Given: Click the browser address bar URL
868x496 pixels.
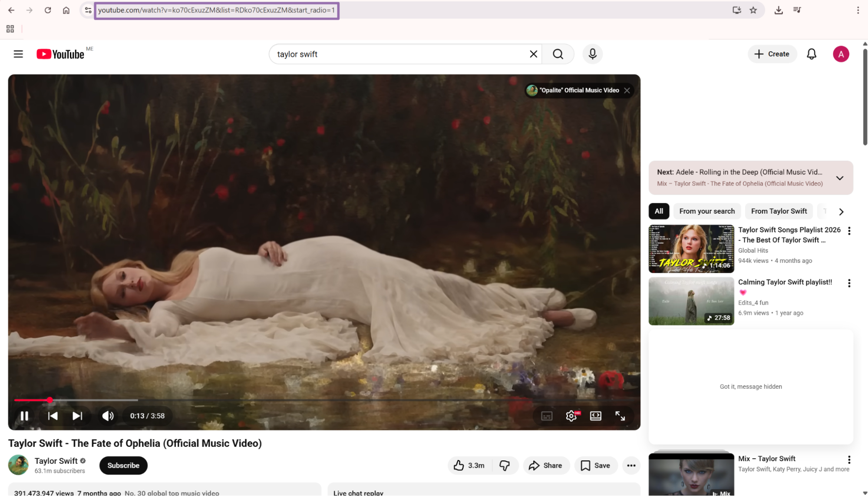Looking at the screenshot, I should [x=216, y=10].
